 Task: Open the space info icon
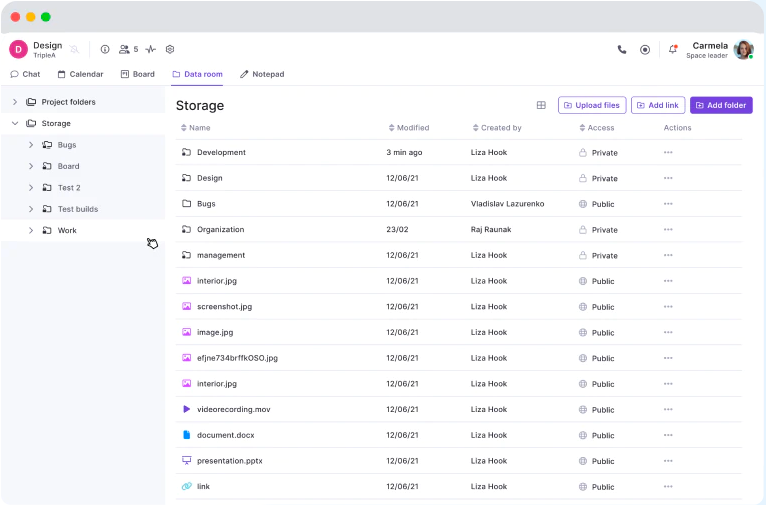click(x=105, y=49)
